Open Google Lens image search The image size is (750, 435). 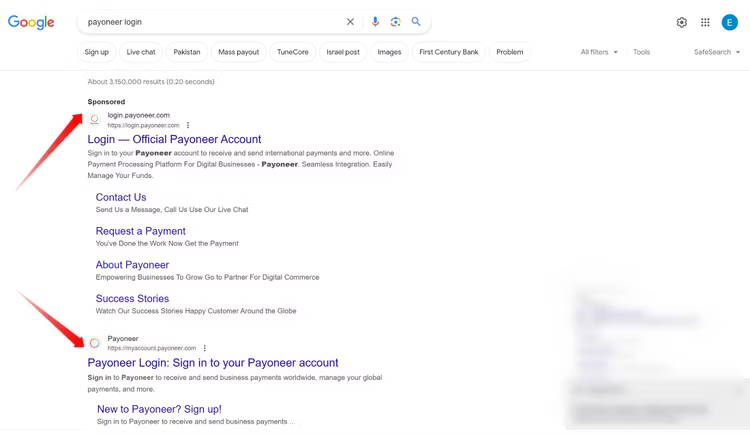[x=396, y=22]
